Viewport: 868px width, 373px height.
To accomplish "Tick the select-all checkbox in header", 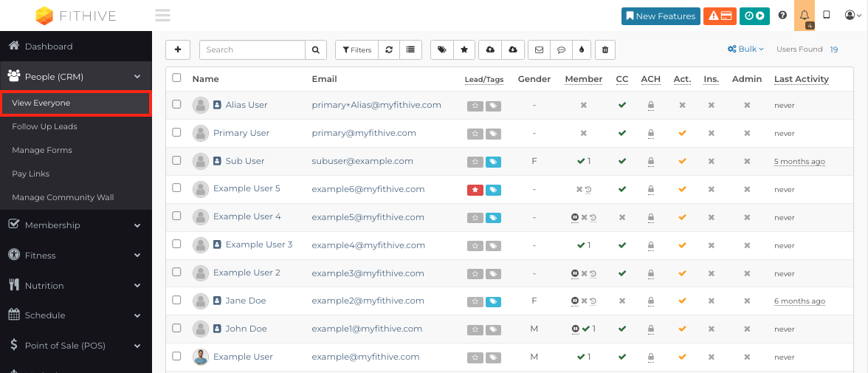I will (x=176, y=78).
